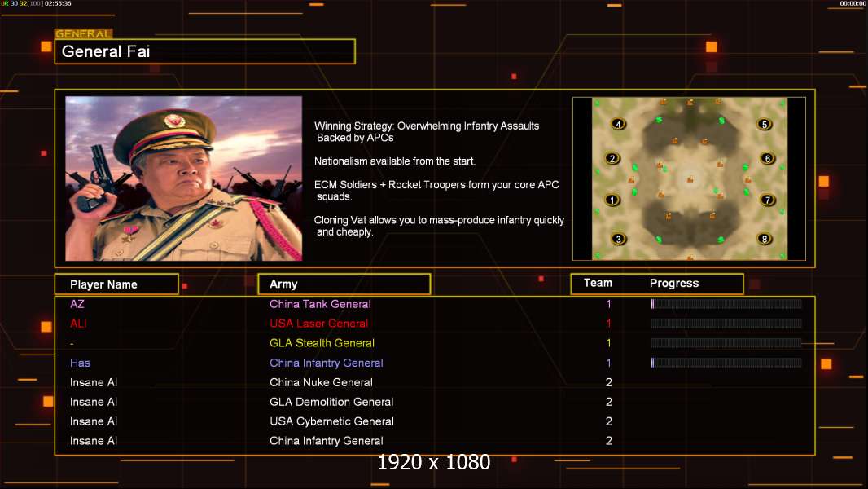Click Insane AI name beside China Nuke General
Screen dimensions: 868x489
click(94, 382)
